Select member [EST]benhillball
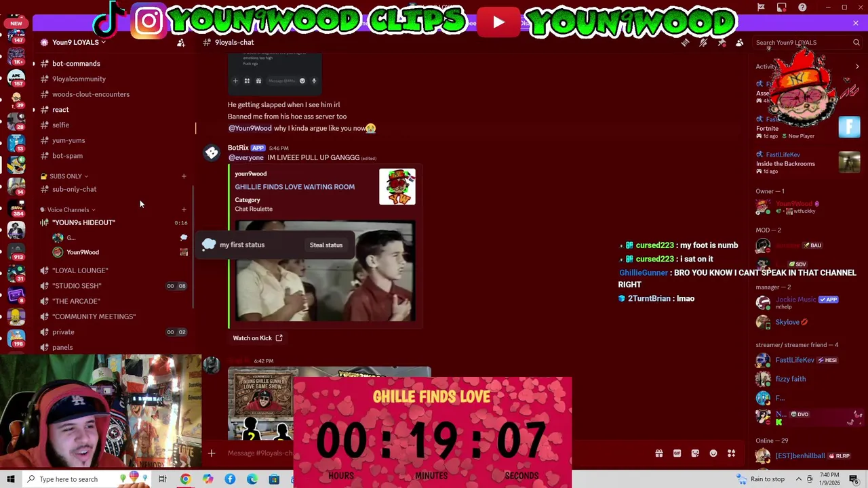This screenshot has height=488, width=868. [x=807, y=456]
